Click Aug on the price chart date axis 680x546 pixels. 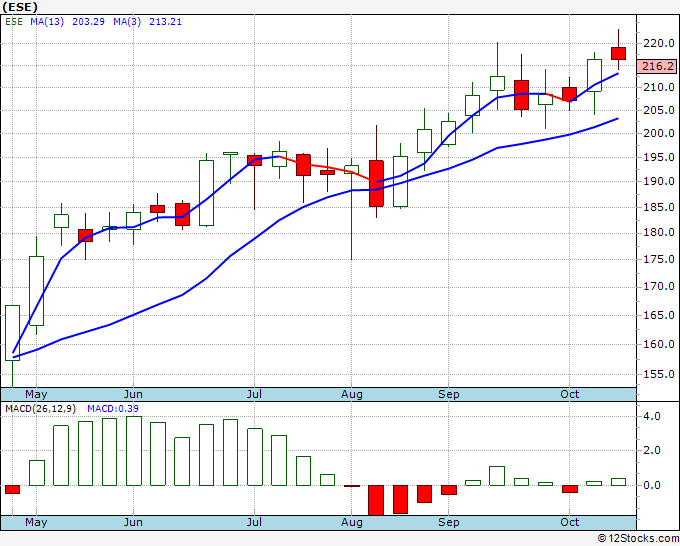tap(352, 394)
